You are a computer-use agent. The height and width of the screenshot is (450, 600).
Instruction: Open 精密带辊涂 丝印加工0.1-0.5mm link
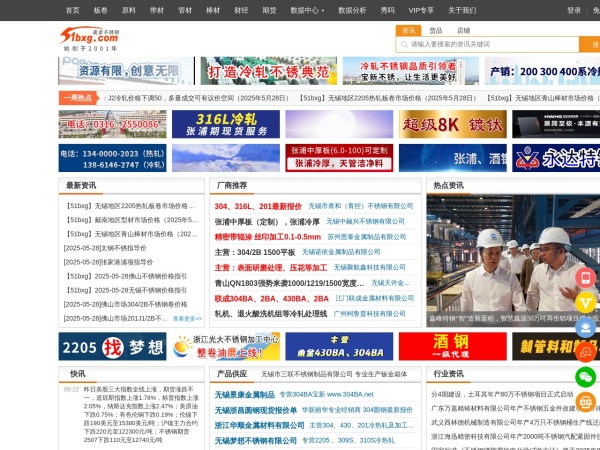(267, 237)
